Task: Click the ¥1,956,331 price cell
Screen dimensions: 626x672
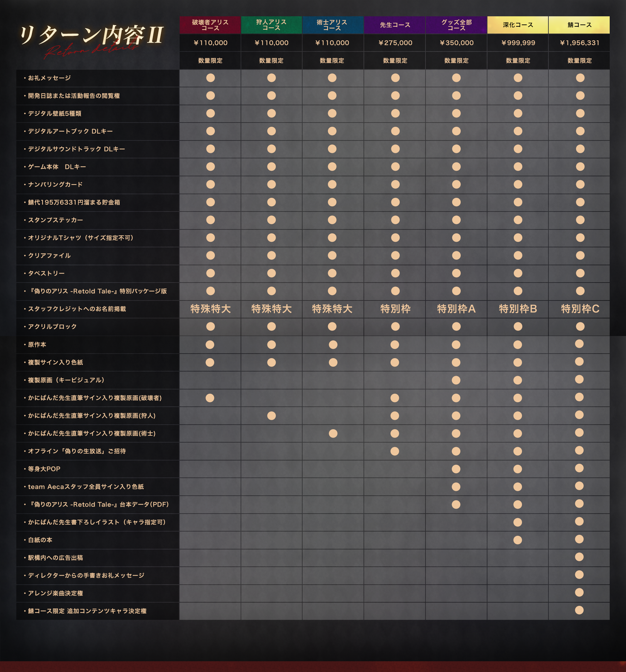Action: tap(579, 43)
